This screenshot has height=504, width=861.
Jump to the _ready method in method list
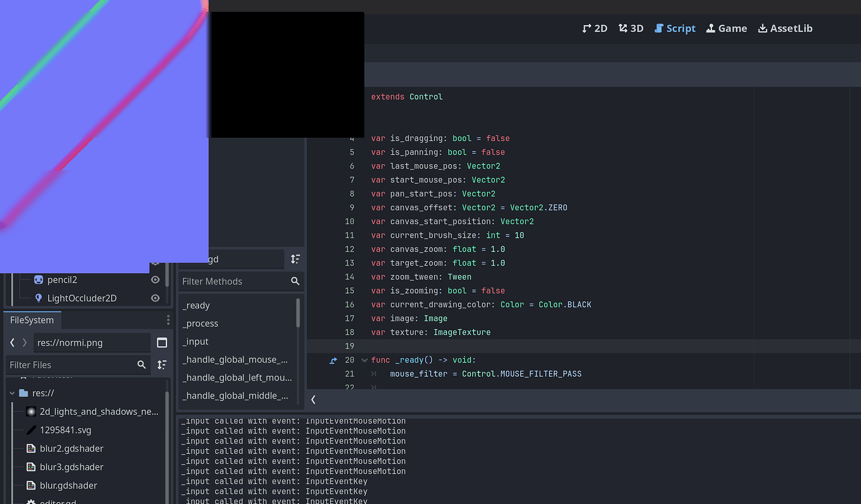pos(197,305)
